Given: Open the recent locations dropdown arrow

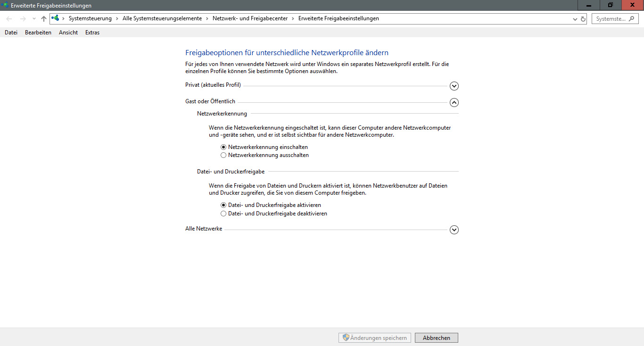Looking at the screenshot, I should pyautogui.click(x=33, y=19).
